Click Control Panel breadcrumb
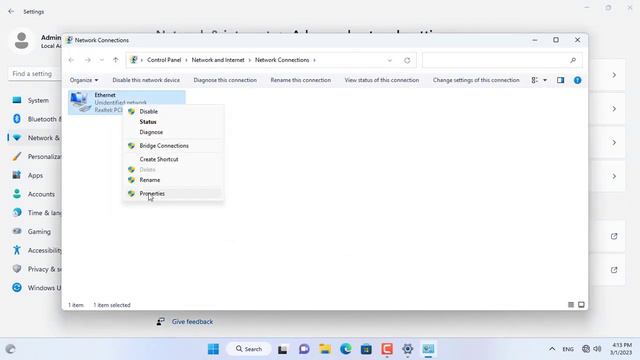 164,60
